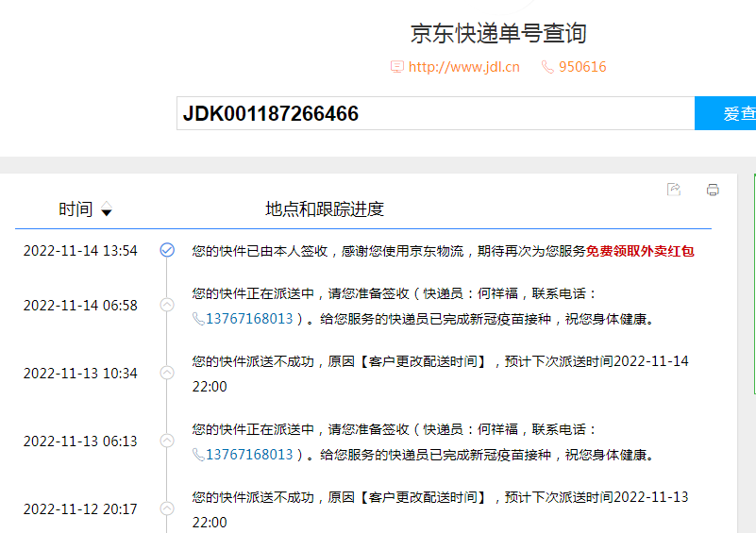Toggle the time sort arrows next to 时间
The height and width of the screenshot is (533, 756).
107,209
